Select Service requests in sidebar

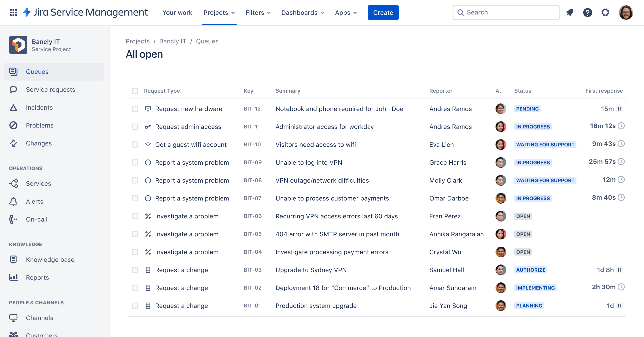(x=51, y=90)
